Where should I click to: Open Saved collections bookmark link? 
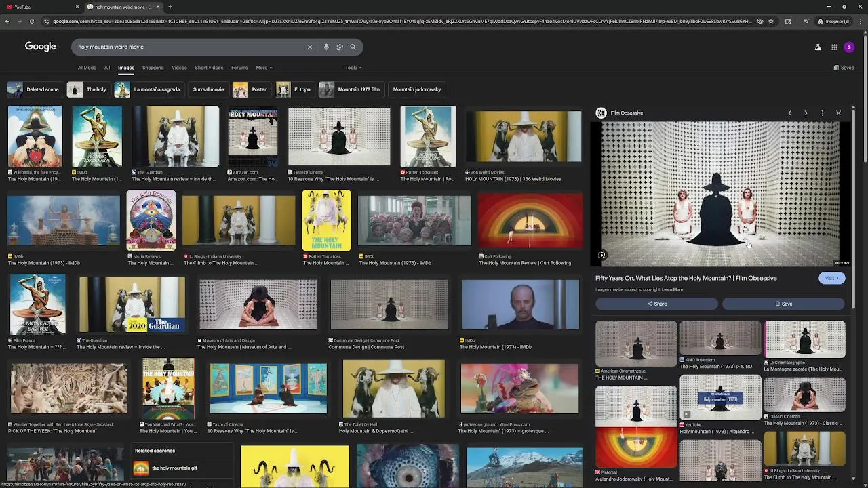pyautogui.click(x=844, y=68)
